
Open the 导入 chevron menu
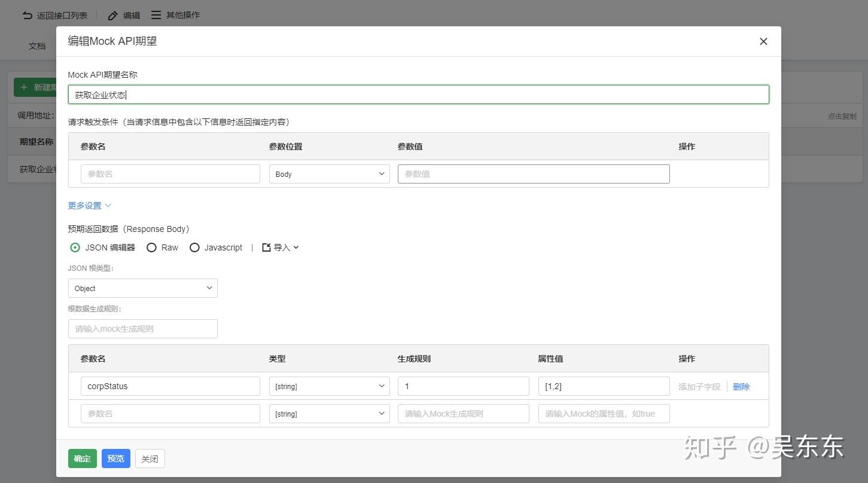click(x=296, y=247)
